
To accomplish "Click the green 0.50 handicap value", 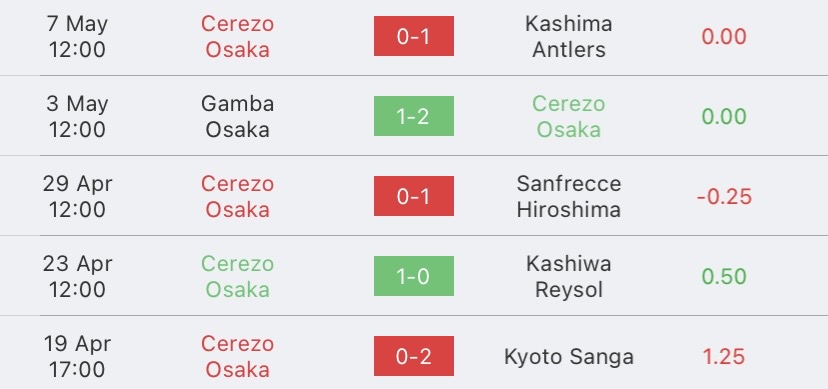I will point(724,276).
